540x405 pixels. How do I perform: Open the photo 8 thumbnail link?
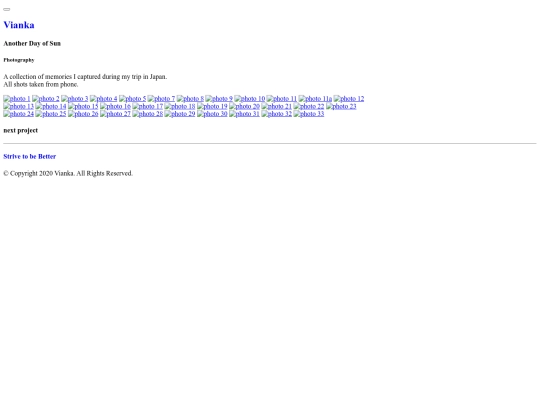coord(190,99)
